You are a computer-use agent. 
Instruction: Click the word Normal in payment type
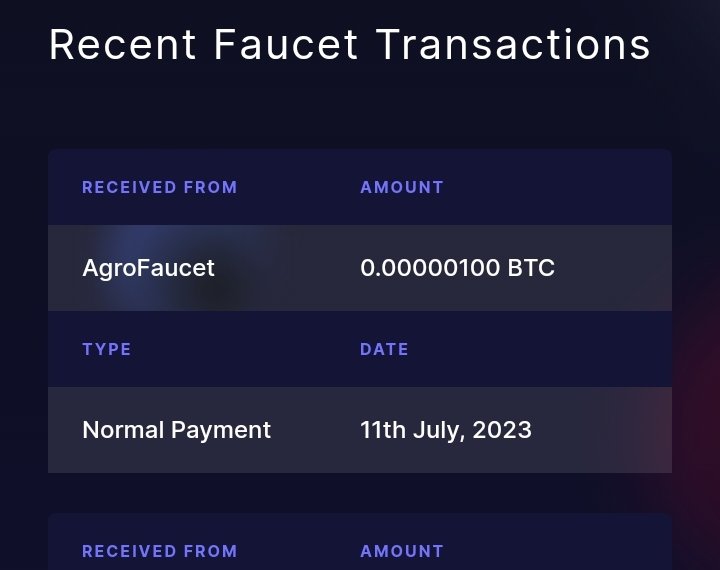123,430
